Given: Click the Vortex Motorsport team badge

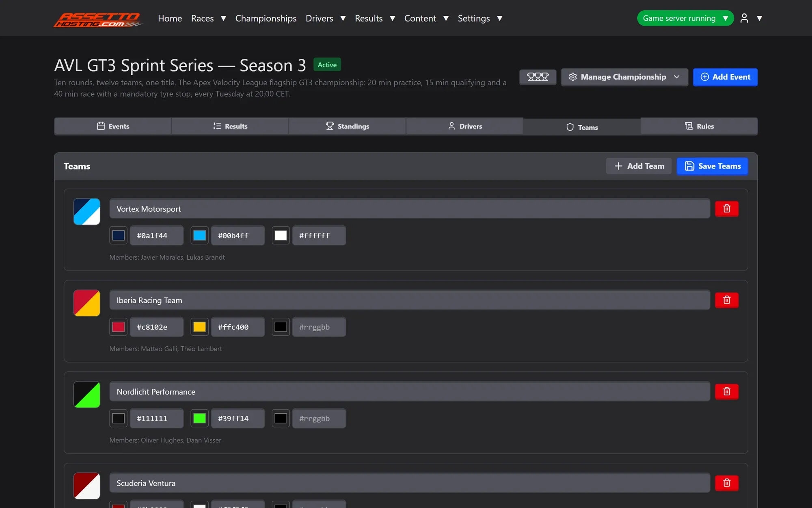Looking at the screenshot, I should pyautogui.click(x=87, y=212).
